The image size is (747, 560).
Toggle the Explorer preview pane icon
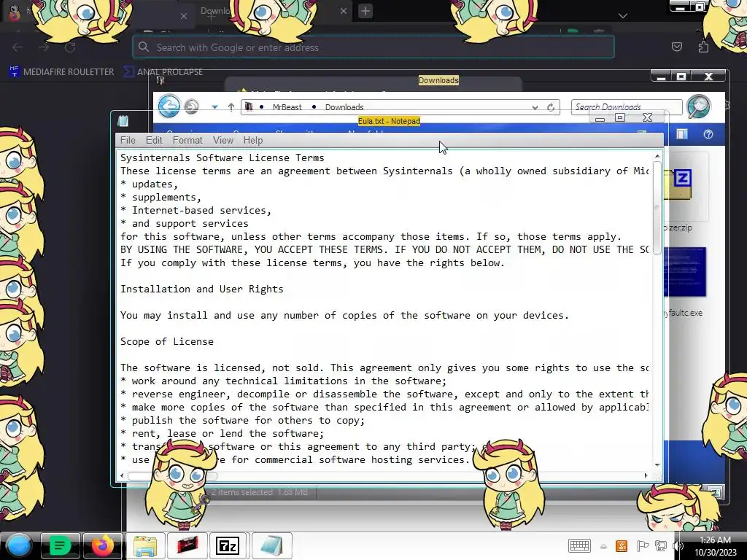click(x=682, y=134)
